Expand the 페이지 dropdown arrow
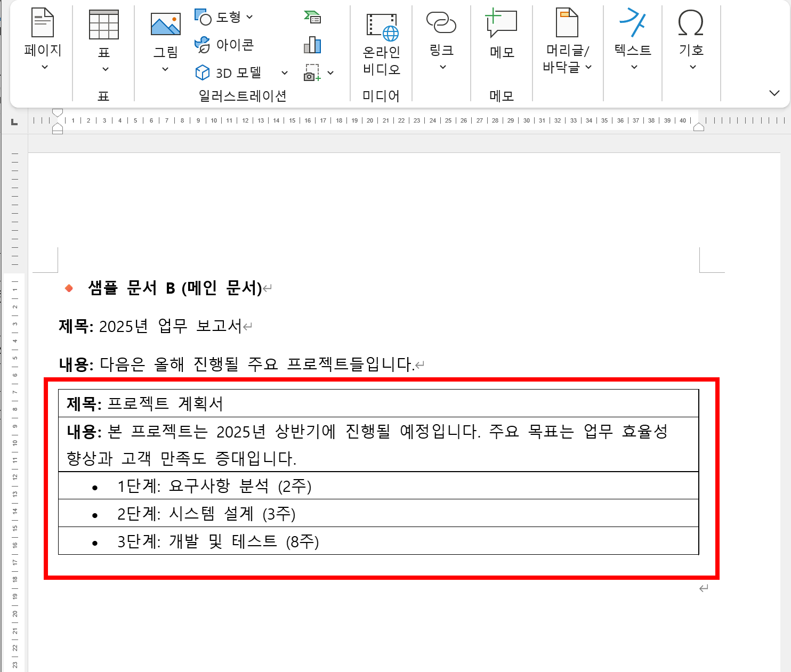Viewport: 791px width, 672px height. pos(45,67)
